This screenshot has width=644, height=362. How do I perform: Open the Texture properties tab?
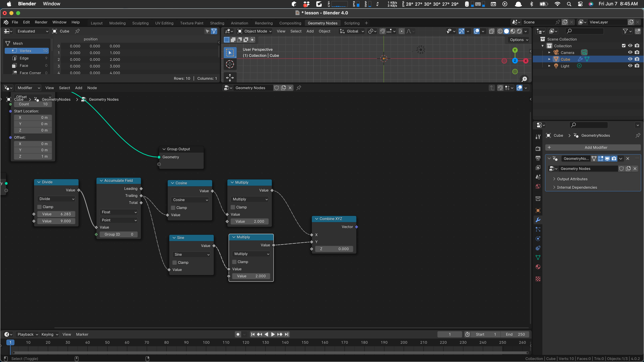[x=538, y=279]
